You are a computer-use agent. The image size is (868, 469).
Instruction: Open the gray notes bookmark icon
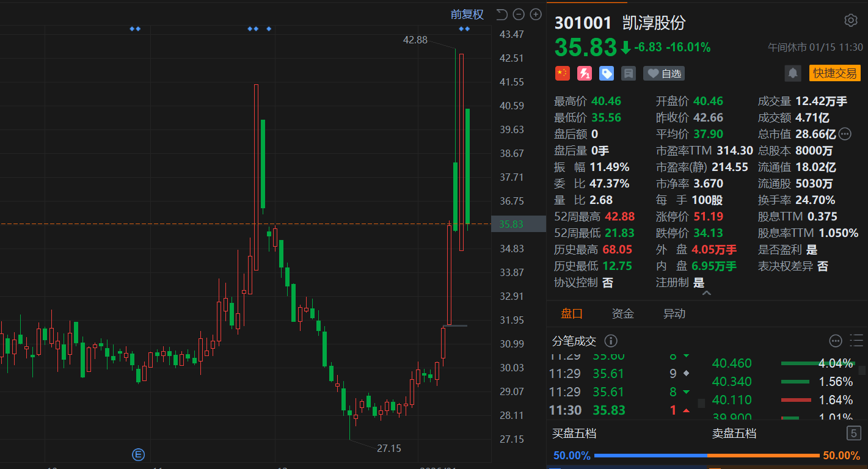coord(628,73)
